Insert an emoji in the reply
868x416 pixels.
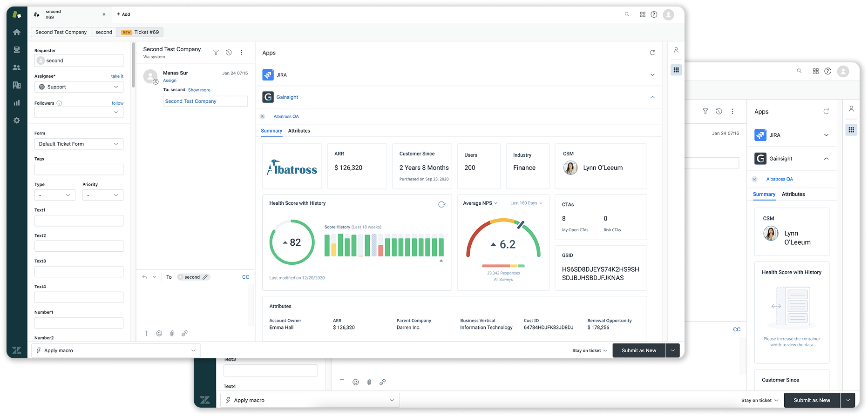(x=159, y=333)
